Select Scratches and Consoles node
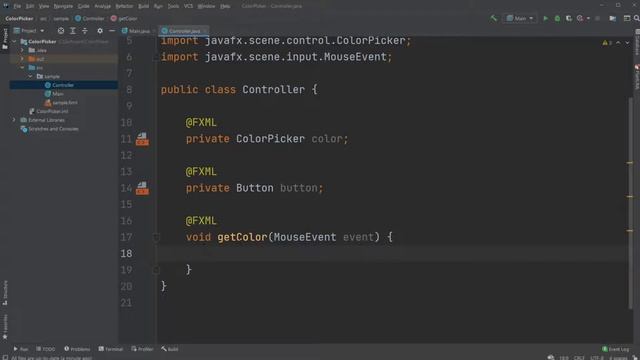640x360 pixels. pos(53,129)
